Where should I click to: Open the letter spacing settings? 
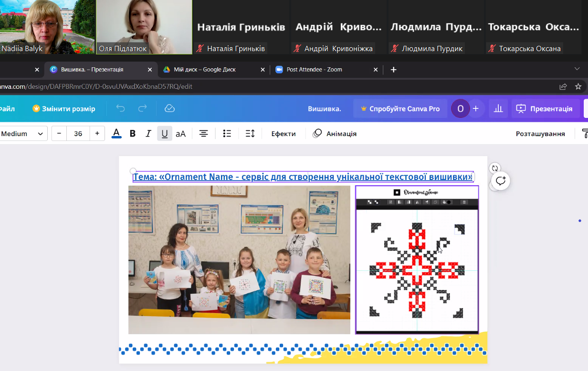pyautogui.click(x=250, y=134)
